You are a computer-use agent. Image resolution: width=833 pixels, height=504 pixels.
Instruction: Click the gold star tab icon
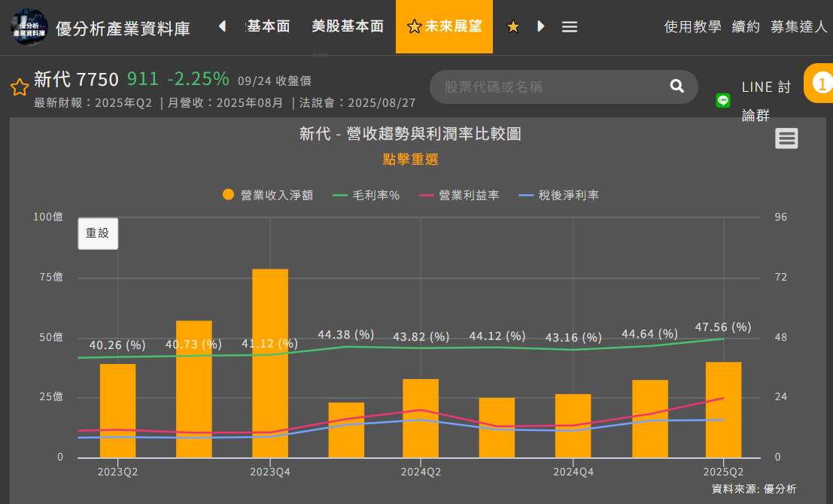coord(513,27)
